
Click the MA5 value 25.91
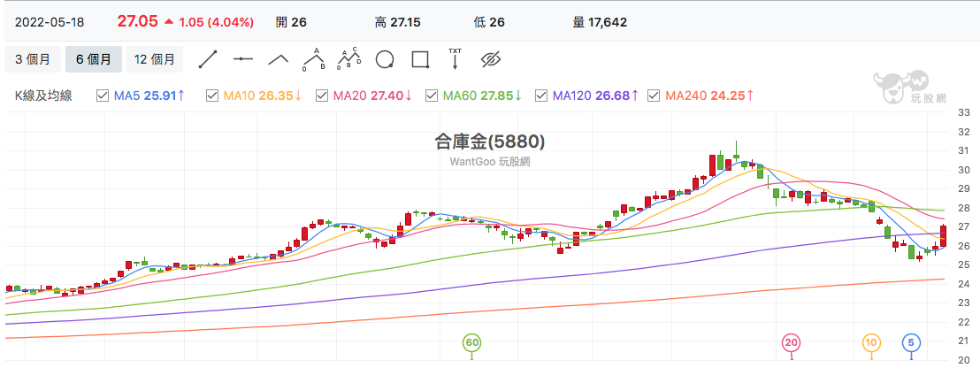(161, 96)
